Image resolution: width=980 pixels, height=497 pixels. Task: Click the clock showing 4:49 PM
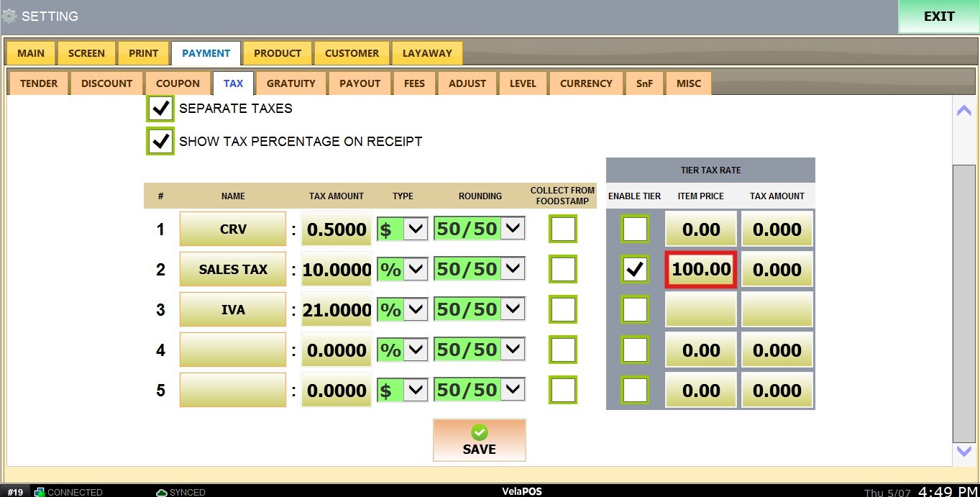click(948, 491)
